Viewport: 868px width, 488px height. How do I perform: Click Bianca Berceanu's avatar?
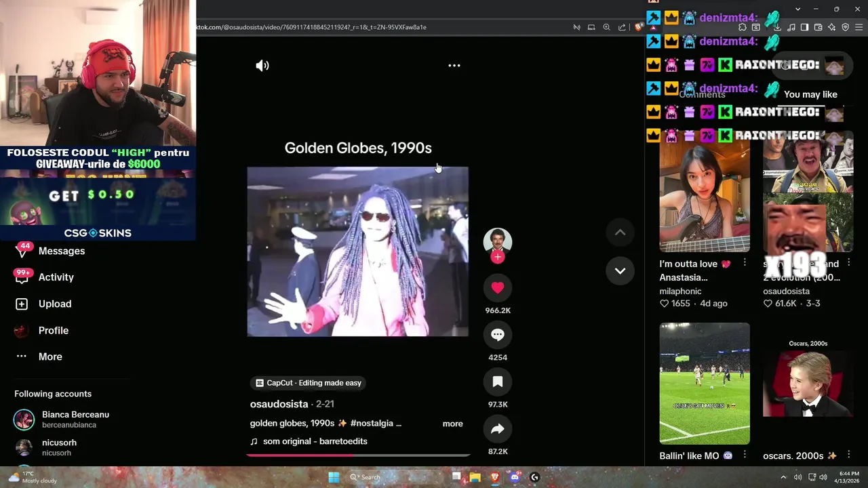[x=24, y=420]
